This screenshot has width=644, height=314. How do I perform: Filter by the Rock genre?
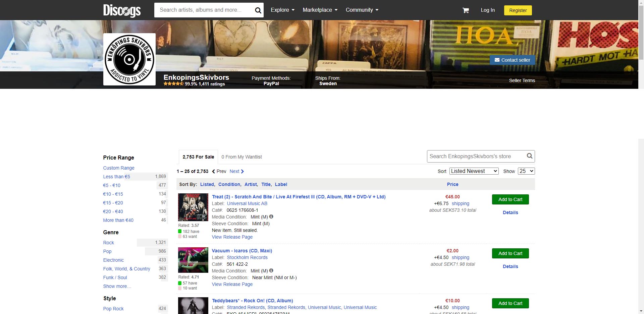pyautogui.click(x=108, y=243)
